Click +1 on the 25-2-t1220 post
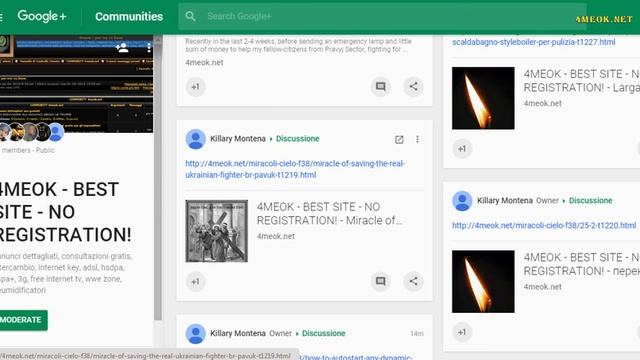Image resolution: width=640 pixels, height=360 pixels. 462,332
